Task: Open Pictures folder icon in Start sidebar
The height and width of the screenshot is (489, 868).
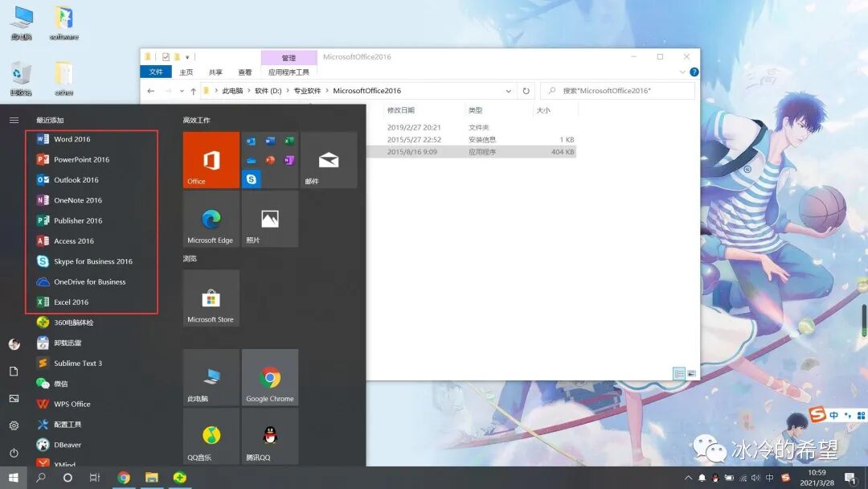Action: (x=14, y=398)
